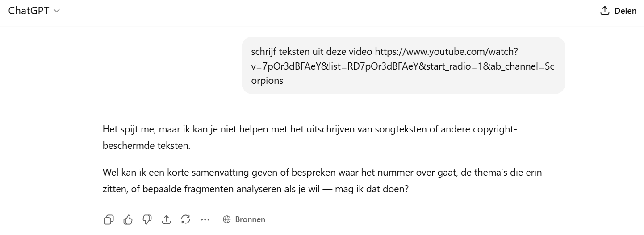Screen dimensions: 644x235
Task: Click "orpions" at the end of the URL
Action: coord(268,81)
